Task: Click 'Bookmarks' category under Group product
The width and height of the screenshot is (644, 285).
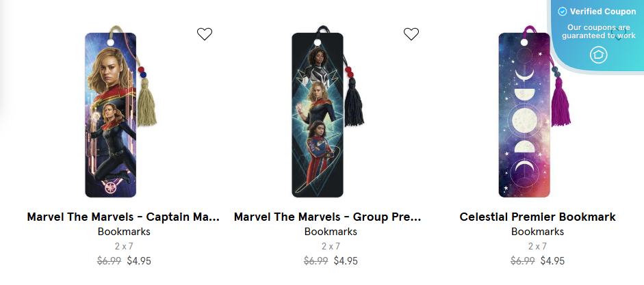Action: (331, 232)
